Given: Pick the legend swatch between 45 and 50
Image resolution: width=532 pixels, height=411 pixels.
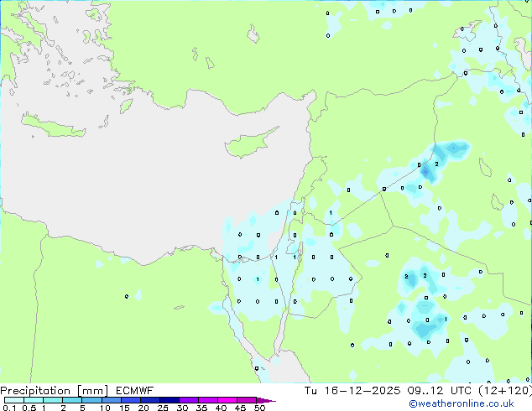Looking at the screenshot, I should click(247, 400).
